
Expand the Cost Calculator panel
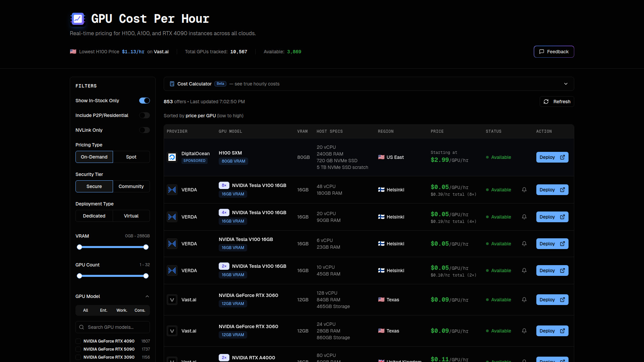coord(566,84)
